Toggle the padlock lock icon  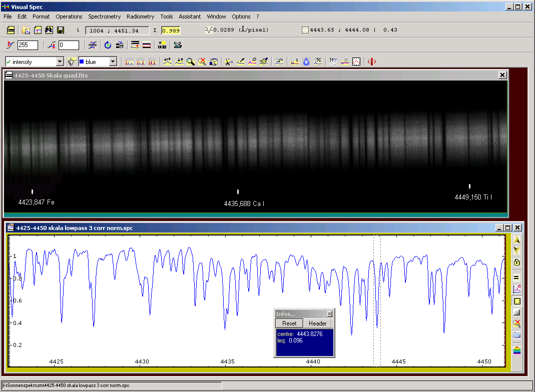[517, 262]
